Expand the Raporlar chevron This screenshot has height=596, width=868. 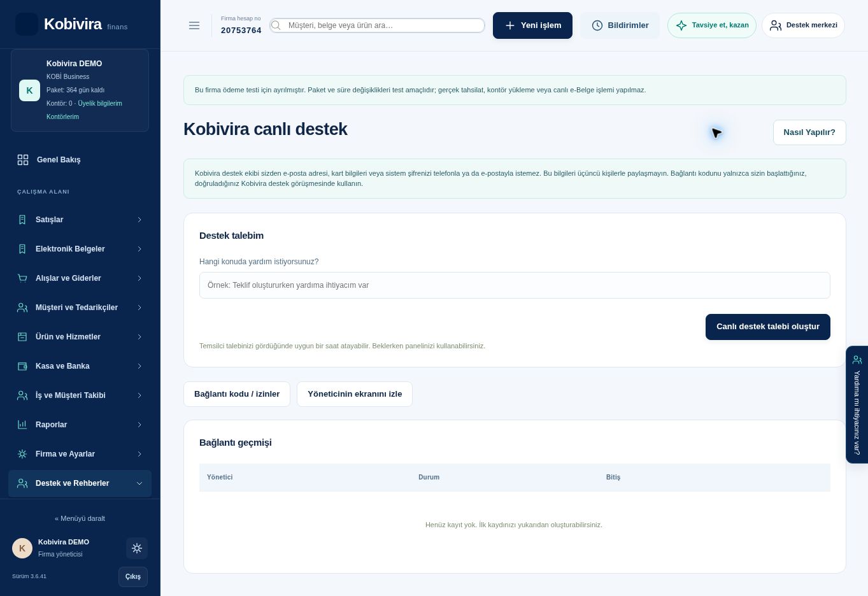click(x=139, y=425)
